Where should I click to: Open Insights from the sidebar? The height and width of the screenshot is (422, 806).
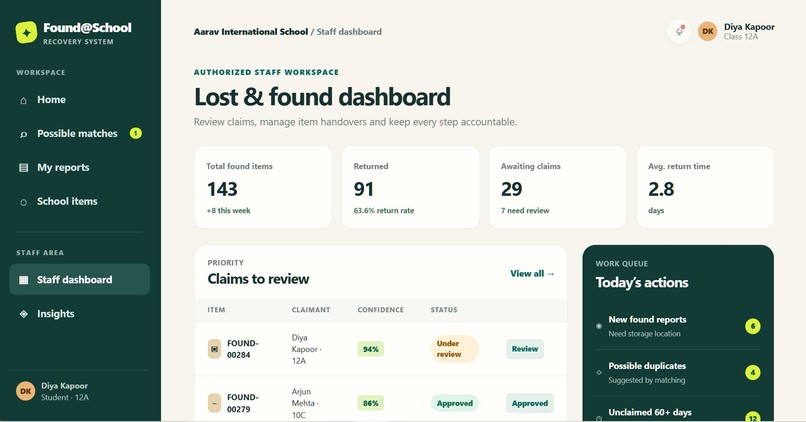click(x=80, y=314)
